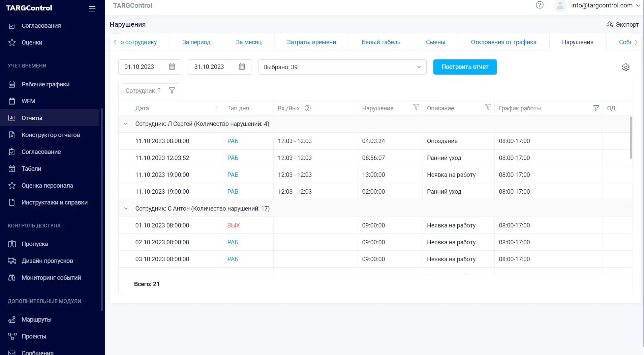Click the Экспорт button label
644x355 pixels.
[x=627, y=24]
